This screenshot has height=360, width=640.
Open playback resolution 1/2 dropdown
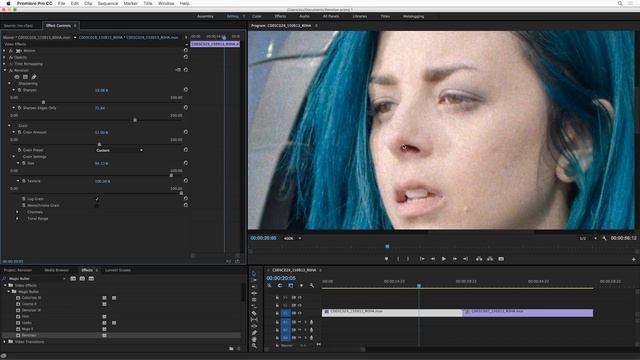coord(587,238)
